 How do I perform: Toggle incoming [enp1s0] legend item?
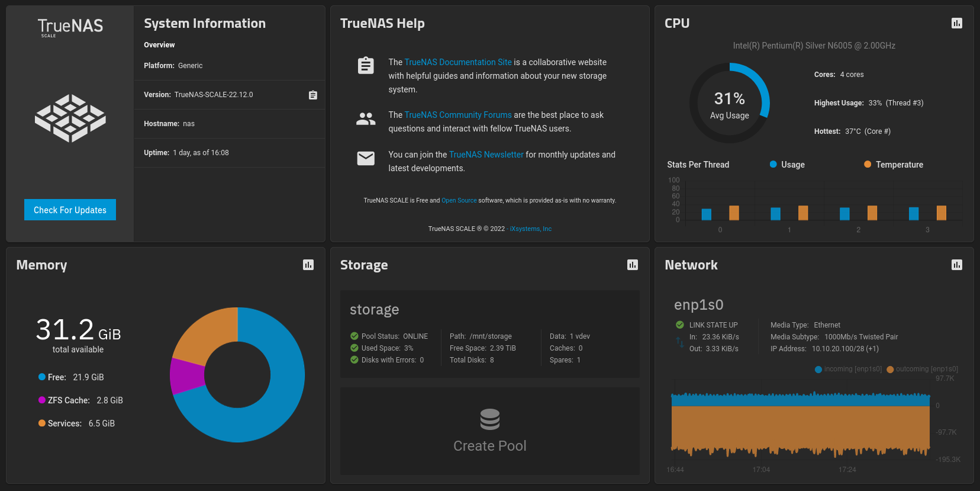tap(849, 369)
